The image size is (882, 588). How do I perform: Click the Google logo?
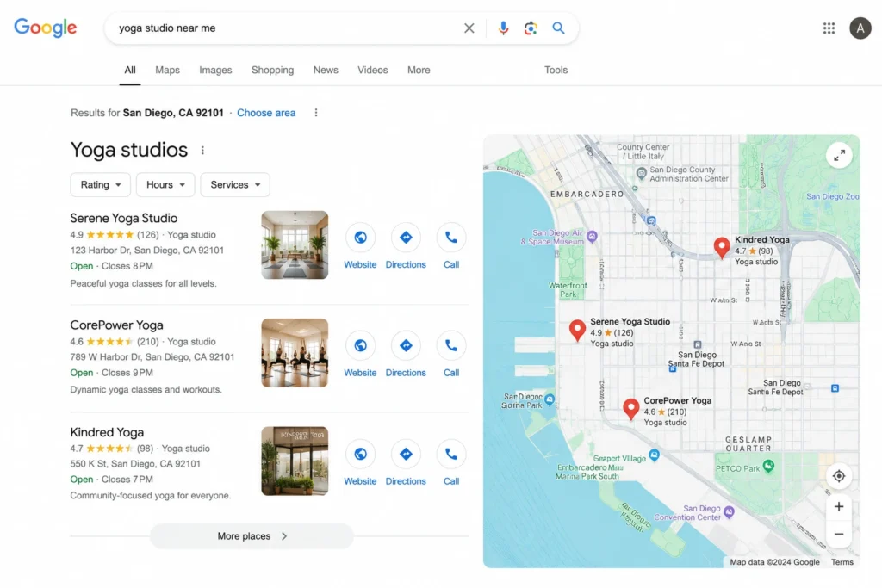[x=45, y=28]
